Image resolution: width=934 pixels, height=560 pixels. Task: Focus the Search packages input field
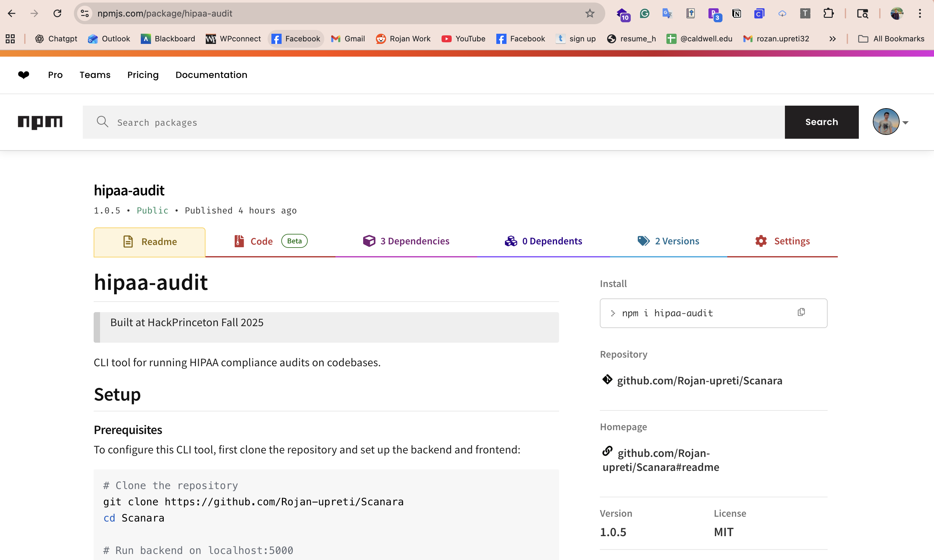coord(434,122)
